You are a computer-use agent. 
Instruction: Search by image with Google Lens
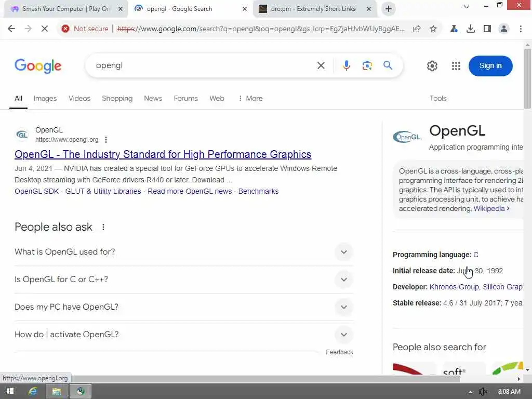[367, 65]
